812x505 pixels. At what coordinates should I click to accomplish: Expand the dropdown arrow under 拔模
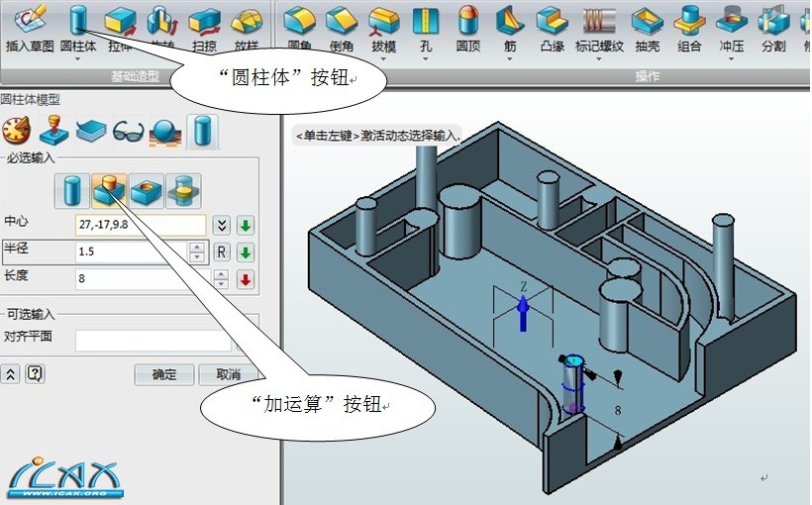[x=384, y=59]
